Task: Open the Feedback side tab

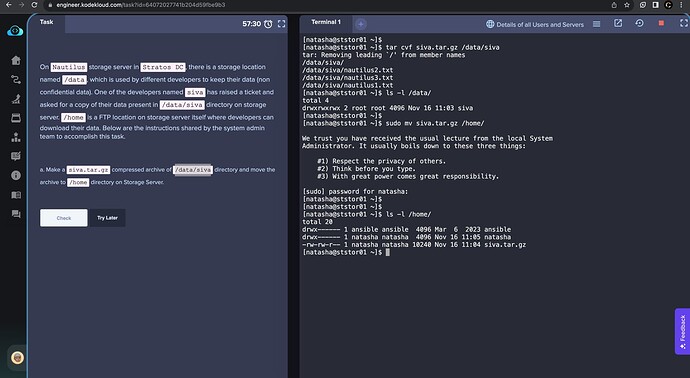Action: [x=682, y=331]
